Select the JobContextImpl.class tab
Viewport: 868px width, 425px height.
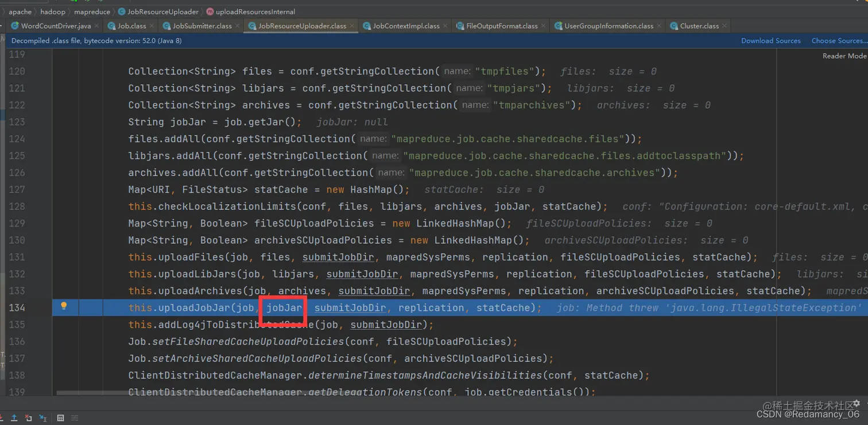[406, 26]
